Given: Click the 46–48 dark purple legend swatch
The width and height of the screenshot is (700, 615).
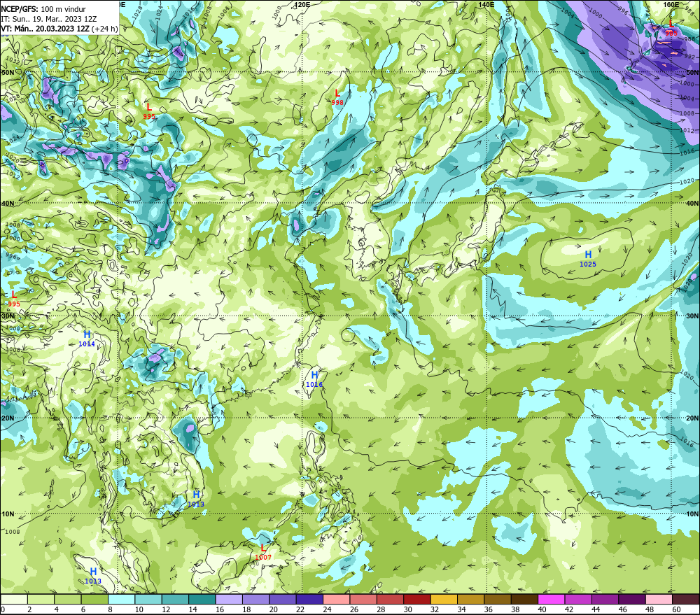Looking at the screenshot, I should pos(631,599).
